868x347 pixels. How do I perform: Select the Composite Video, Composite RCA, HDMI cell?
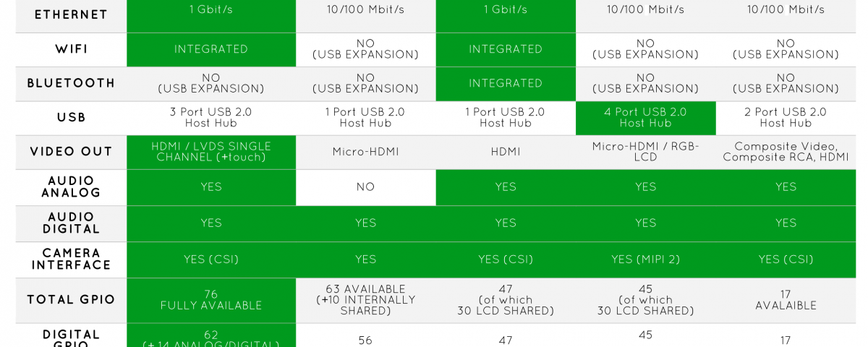click(786, 152)
